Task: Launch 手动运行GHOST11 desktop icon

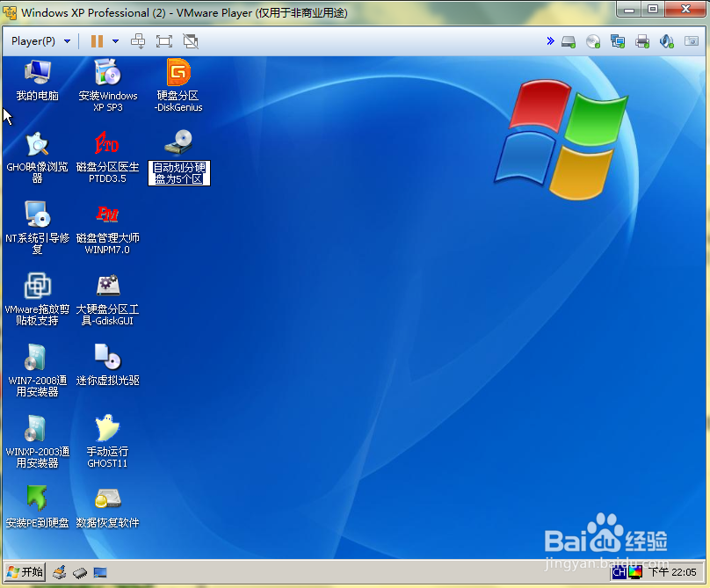Action: [108, 441]
